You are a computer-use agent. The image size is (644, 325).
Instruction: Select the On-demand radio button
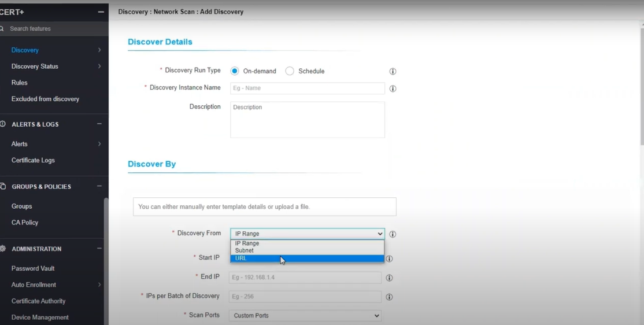(235, 71)
